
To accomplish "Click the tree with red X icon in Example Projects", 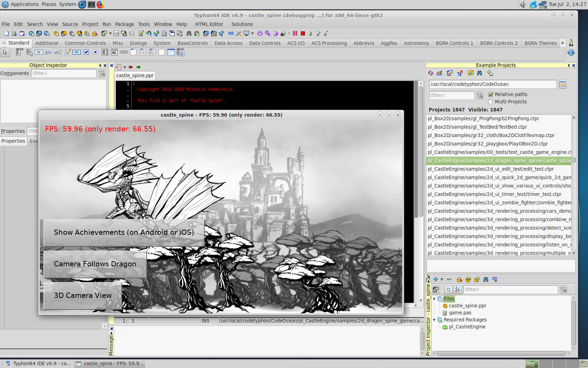I will [460, 73].
